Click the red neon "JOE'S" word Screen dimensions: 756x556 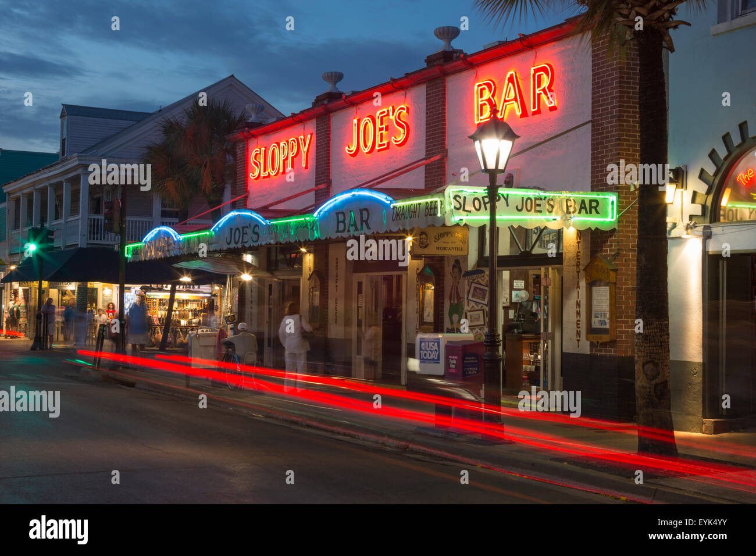pyautogui.click(x=378, y=131)
